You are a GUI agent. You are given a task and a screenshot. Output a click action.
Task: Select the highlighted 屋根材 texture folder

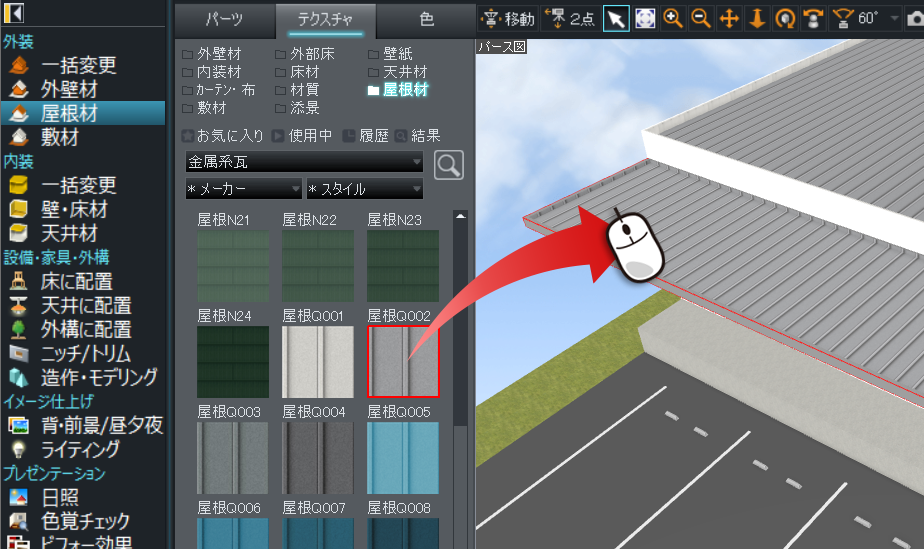point(398,90)
